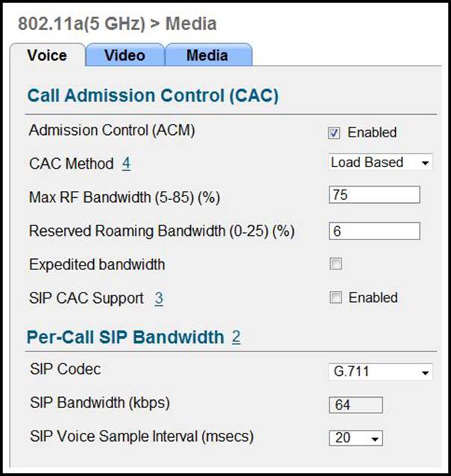Viewport: 451px width, 476px height.
Task: Click footnote 2 link beside Per-Call SIP Bandwidth
Action: coord(236,337)
